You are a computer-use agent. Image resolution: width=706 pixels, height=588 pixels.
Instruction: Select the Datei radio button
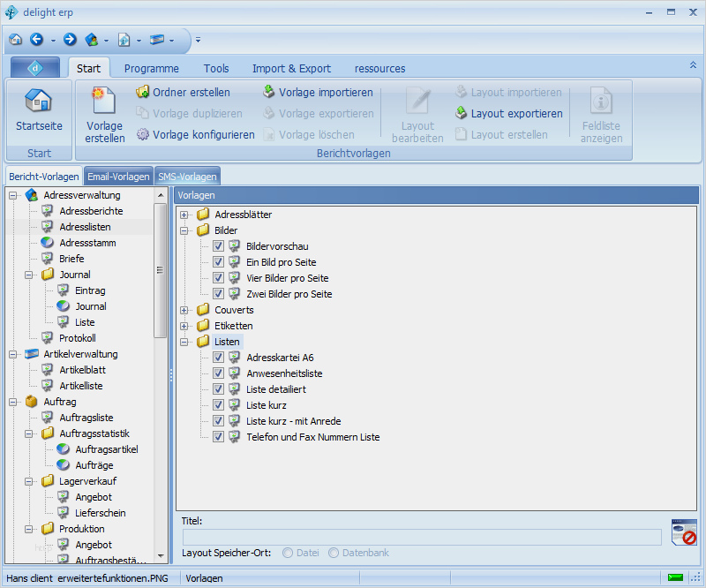(x=288, y=553)
